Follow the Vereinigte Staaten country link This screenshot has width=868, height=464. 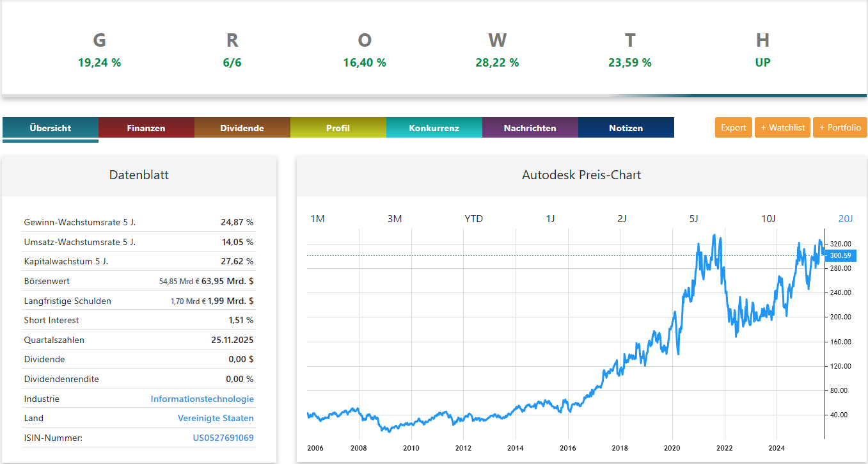point(216,418)
